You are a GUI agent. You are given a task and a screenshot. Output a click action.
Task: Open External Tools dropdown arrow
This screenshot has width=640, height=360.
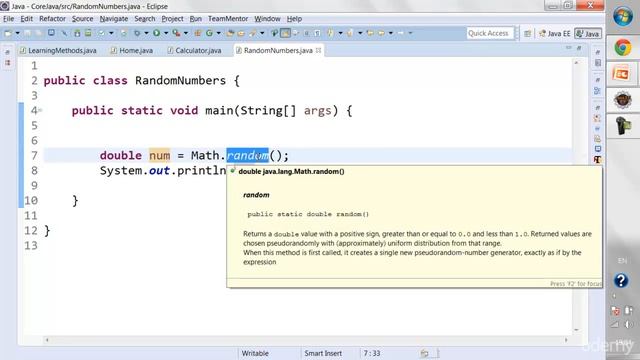(186, 33)
